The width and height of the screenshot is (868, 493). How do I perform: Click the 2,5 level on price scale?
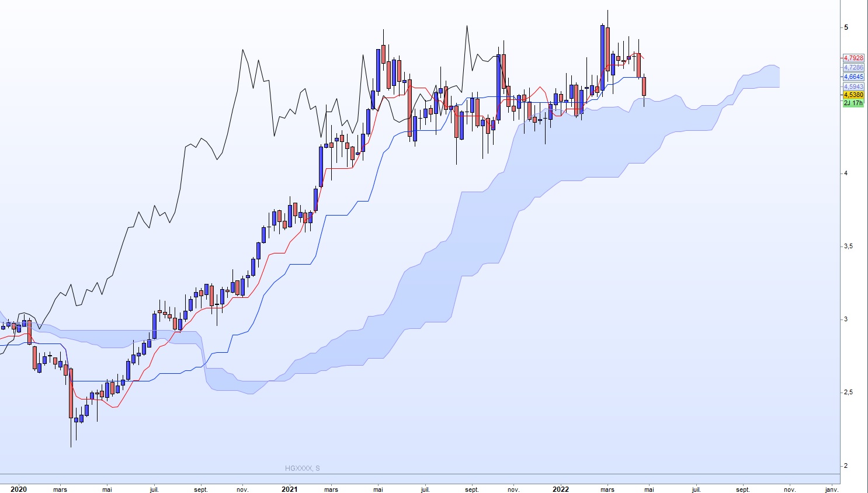849,392
